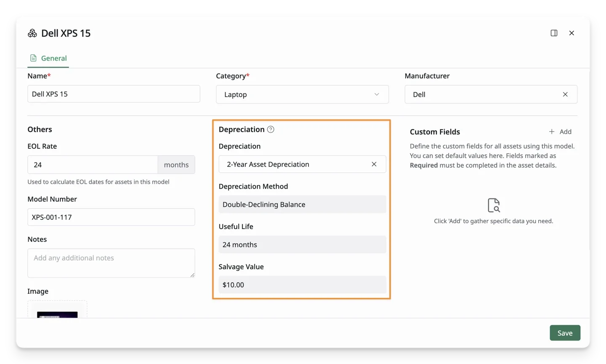The height and width of the screenshot is (364, 606).
Task: Click the model image thumbnail
Action: pyautogui.click(x=57, y=314)
